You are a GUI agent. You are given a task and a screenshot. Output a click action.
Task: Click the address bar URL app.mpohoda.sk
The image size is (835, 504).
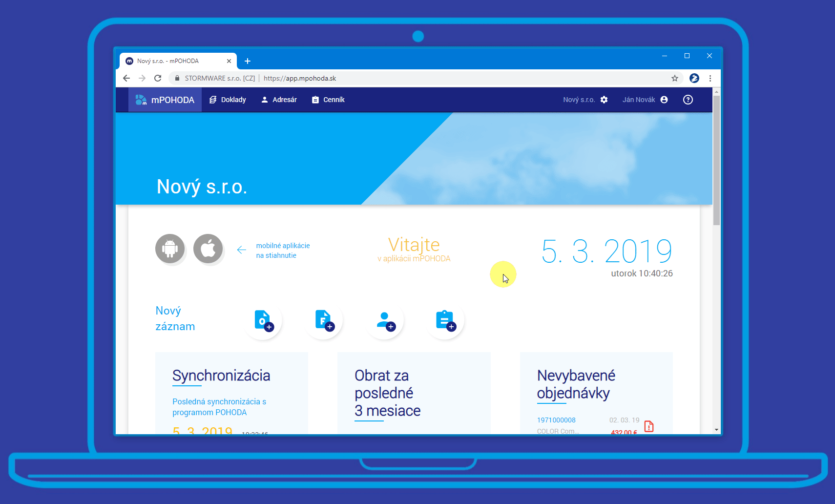click(300, 78)
